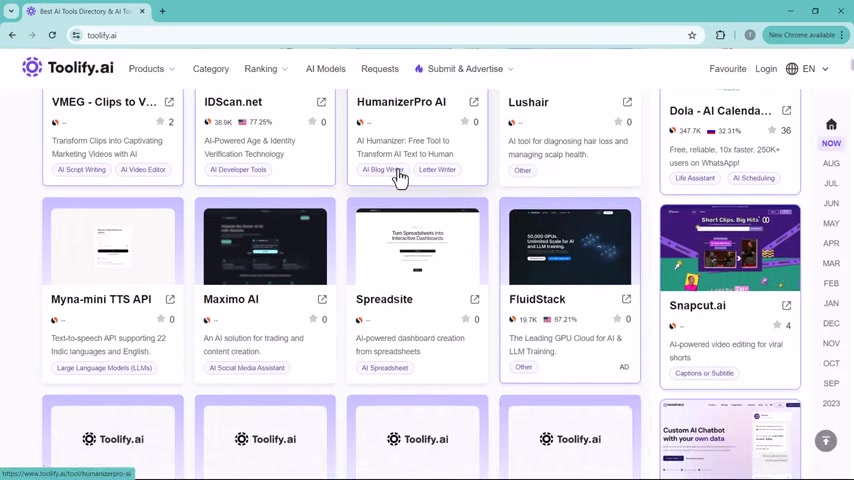Viewport: 854px width, 480px height.
Task: Jump to 2023 in the timeline
Action: tap(831, 404)
